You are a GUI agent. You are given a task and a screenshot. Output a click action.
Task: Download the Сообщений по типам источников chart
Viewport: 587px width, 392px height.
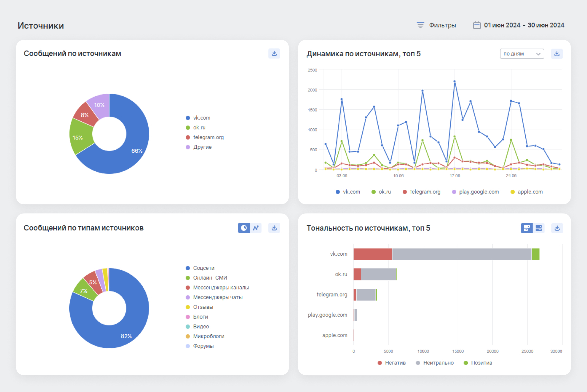coord(274,228)
